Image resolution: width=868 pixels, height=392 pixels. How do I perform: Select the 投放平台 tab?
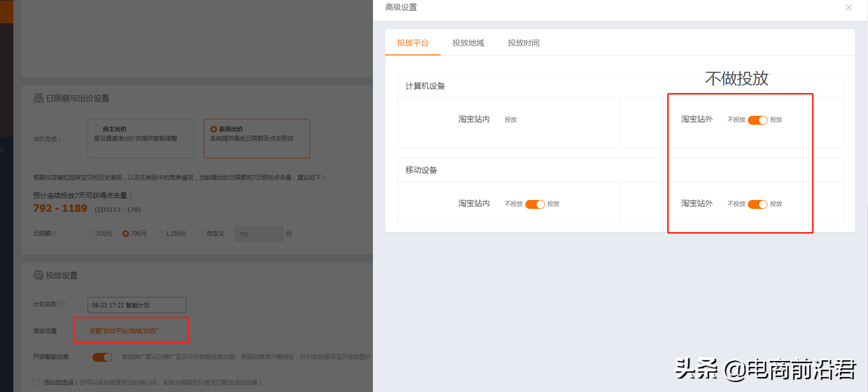(x=412, y=43)
